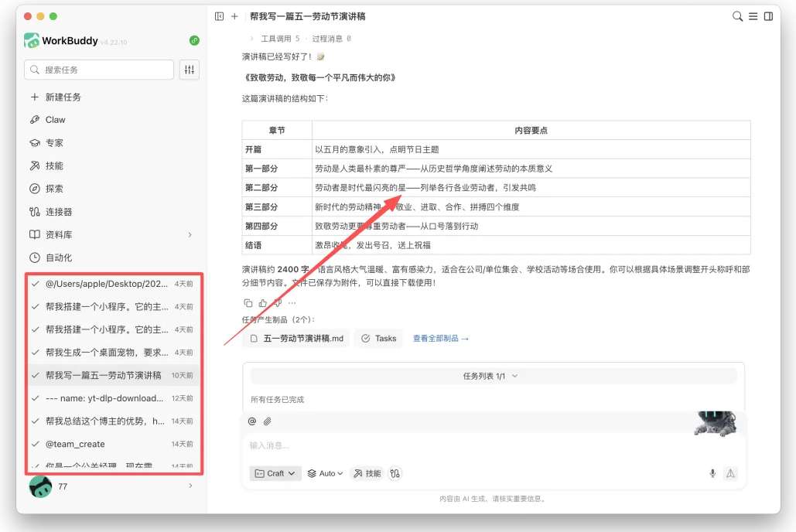Click the filter sliders icon beside search

click(190, 70)
